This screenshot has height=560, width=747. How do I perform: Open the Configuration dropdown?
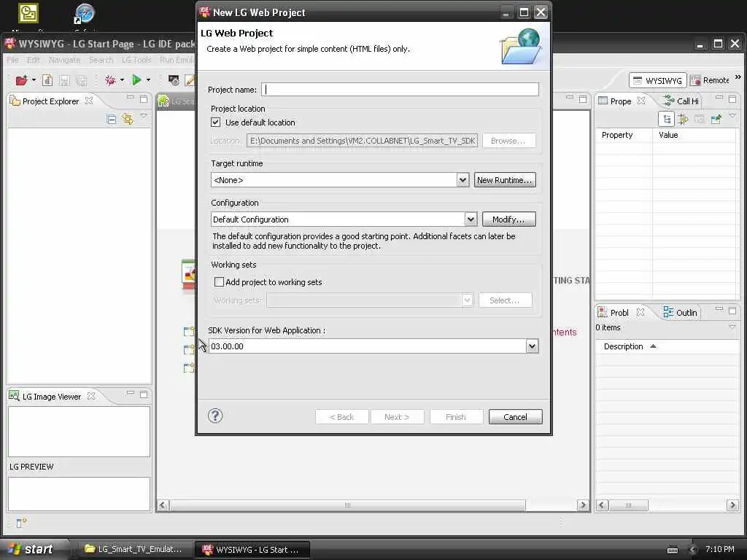click(471, 219)
